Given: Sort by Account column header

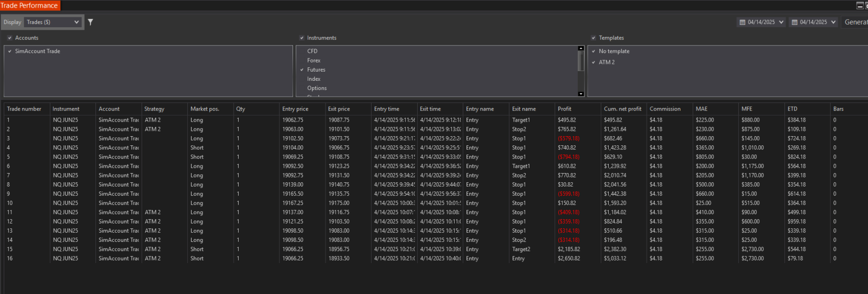Looking at the screenshot, I should [x=109, y=109].
